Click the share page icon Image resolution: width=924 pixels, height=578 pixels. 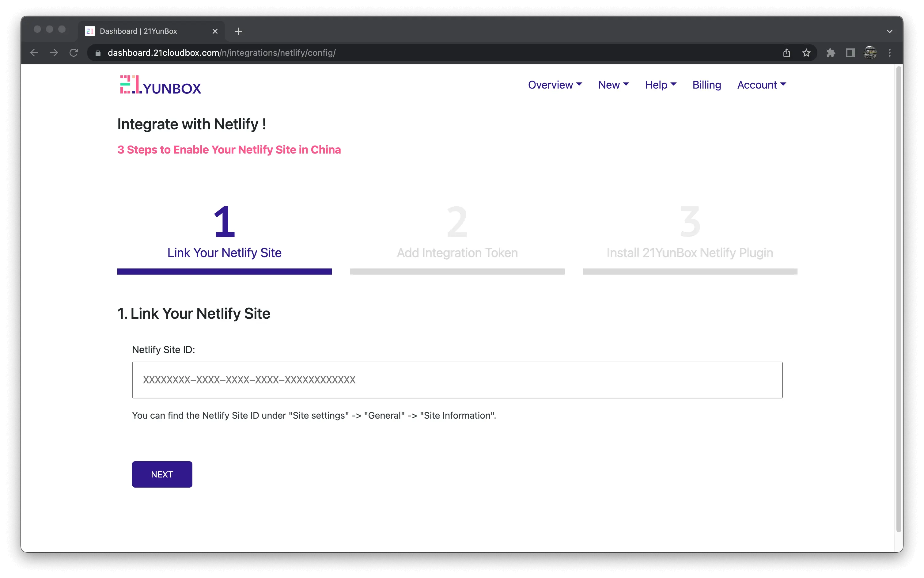point(786,53)
